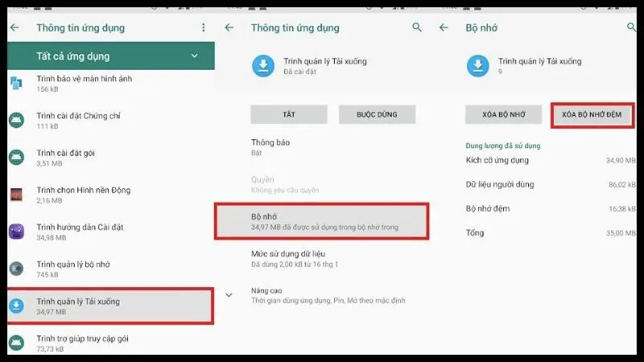Open Trình trợ giúp truy cập gói entry

111,343
